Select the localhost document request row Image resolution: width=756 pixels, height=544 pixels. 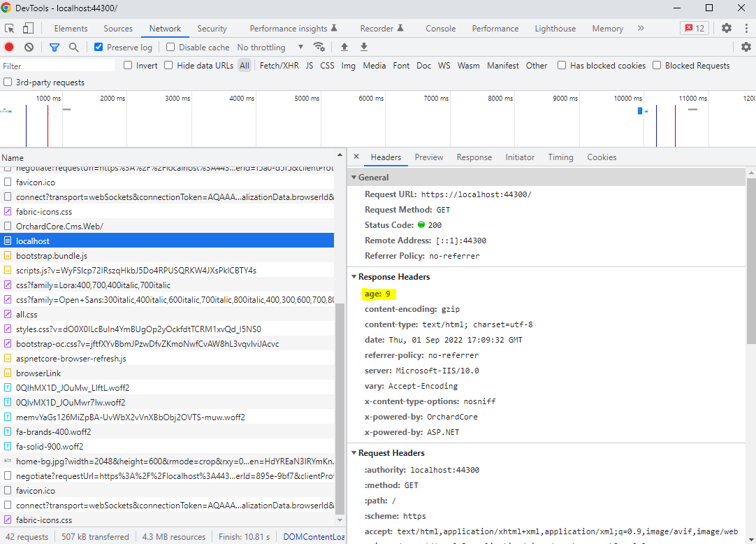pos(167,241)
